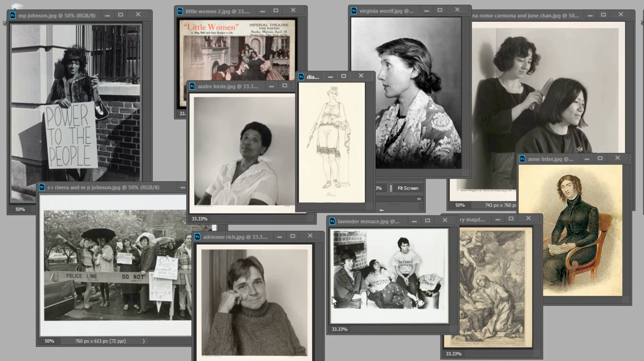
Task: Click the Ps icon of adrienne rich.jpg window
Action: tap(198, 237)
